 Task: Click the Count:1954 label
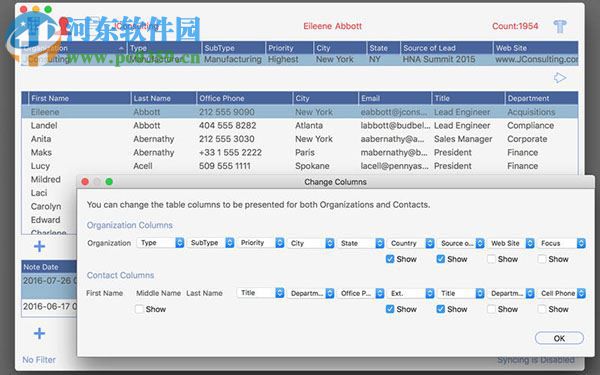pyautogui.click(x=515, y=26)
